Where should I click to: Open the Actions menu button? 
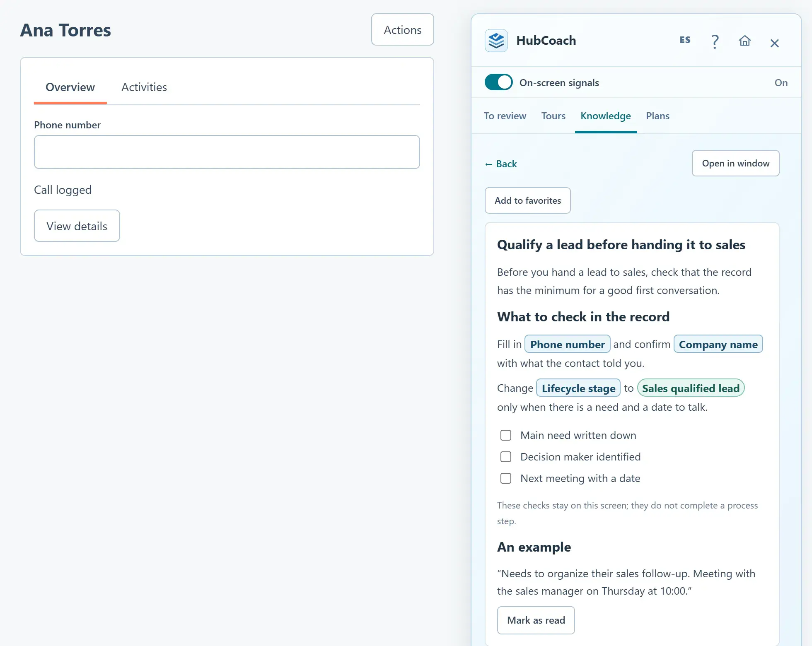[x=402, y=29]
